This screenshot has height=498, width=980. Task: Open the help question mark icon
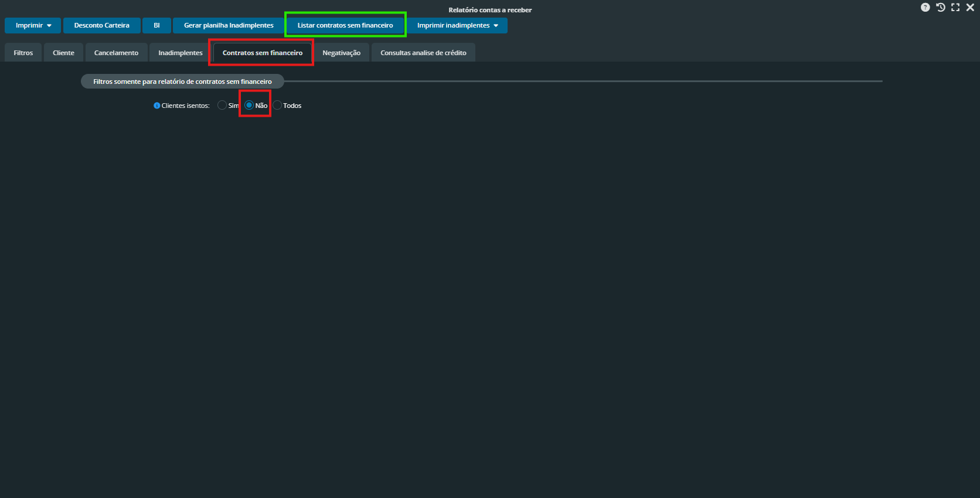(925, 8)
